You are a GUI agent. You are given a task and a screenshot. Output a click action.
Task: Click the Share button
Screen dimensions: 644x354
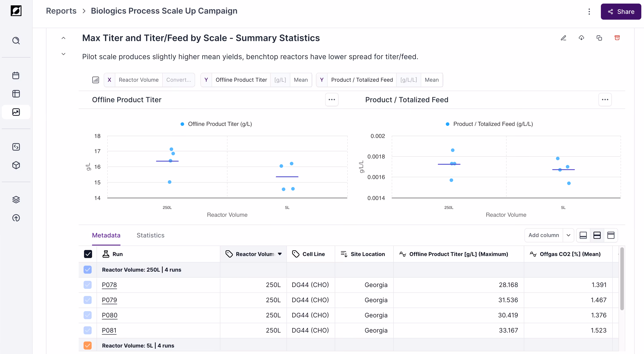[x=621, y=11]
